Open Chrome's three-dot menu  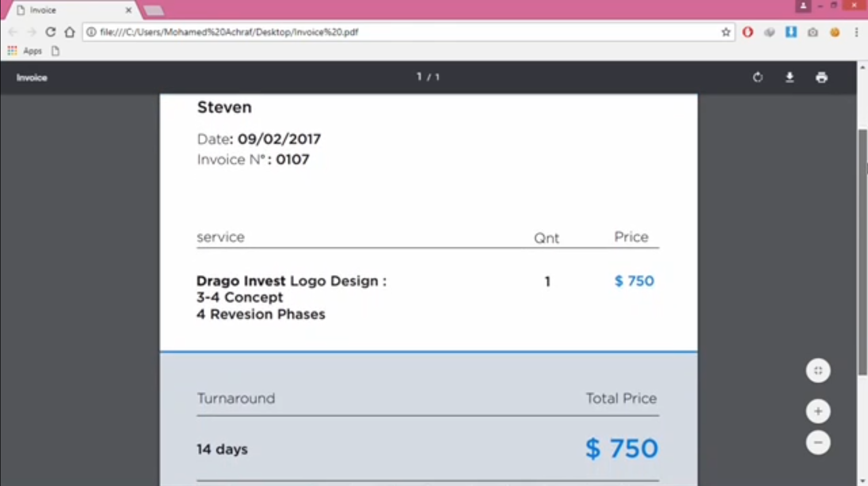[856, 32]
